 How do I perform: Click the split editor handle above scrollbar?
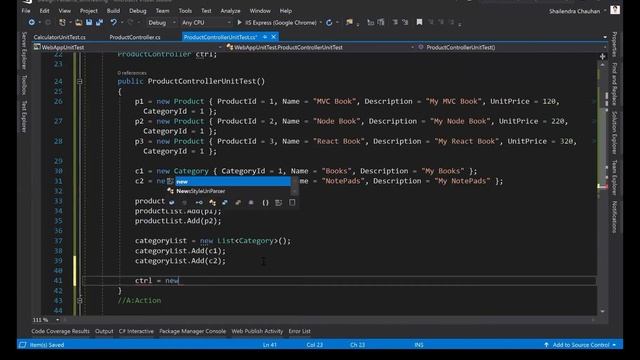tap(602, 56)
